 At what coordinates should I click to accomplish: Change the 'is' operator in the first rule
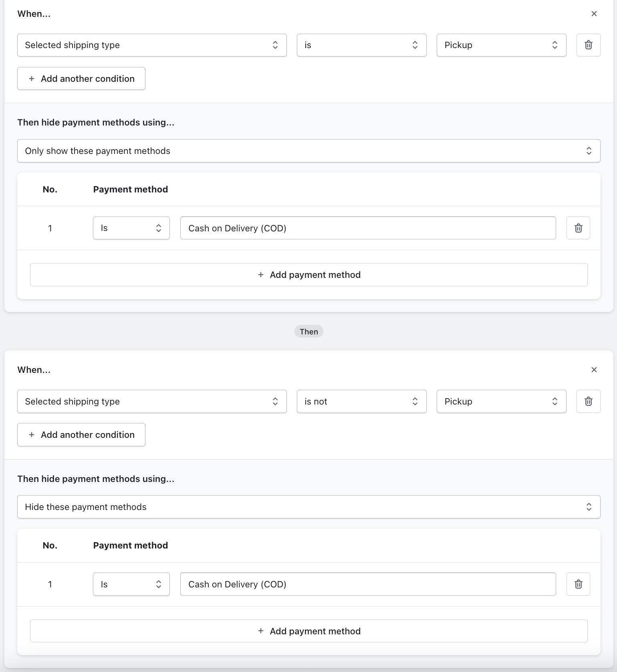[x=361, y=45]
